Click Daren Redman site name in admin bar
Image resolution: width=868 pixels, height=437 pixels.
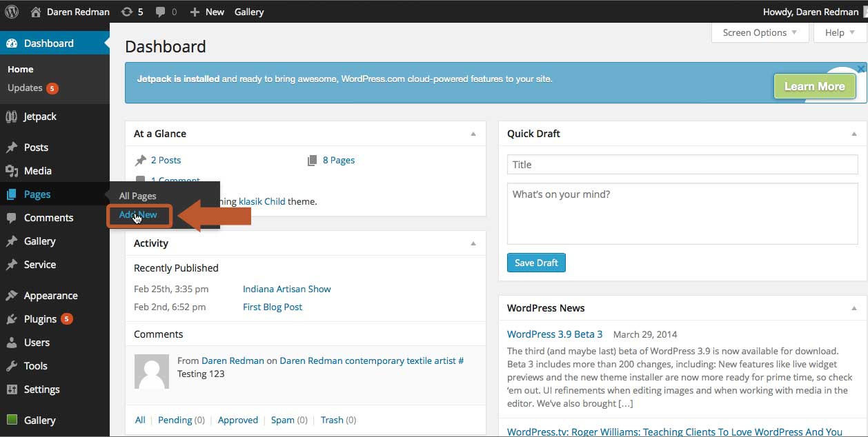[x=78, y=12]
